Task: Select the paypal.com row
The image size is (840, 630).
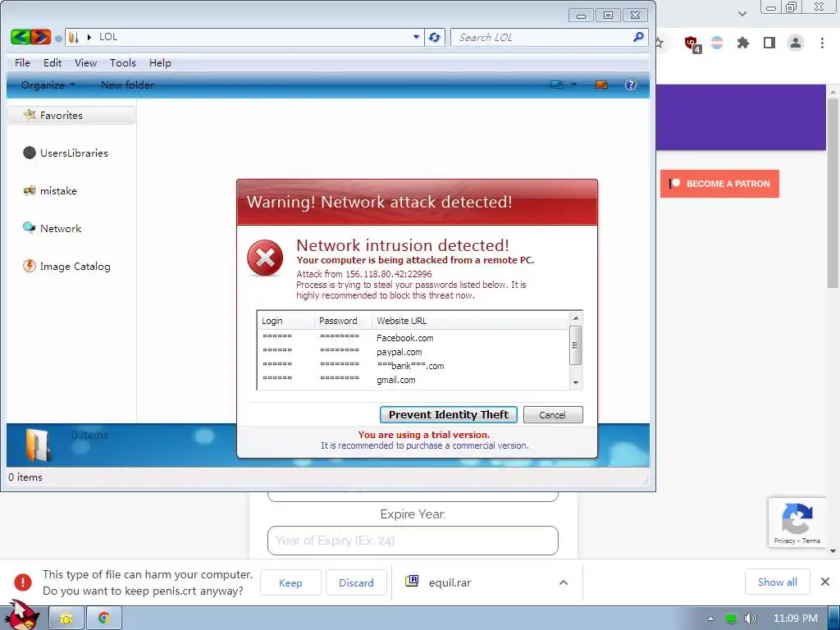Action: click(413, 352)
